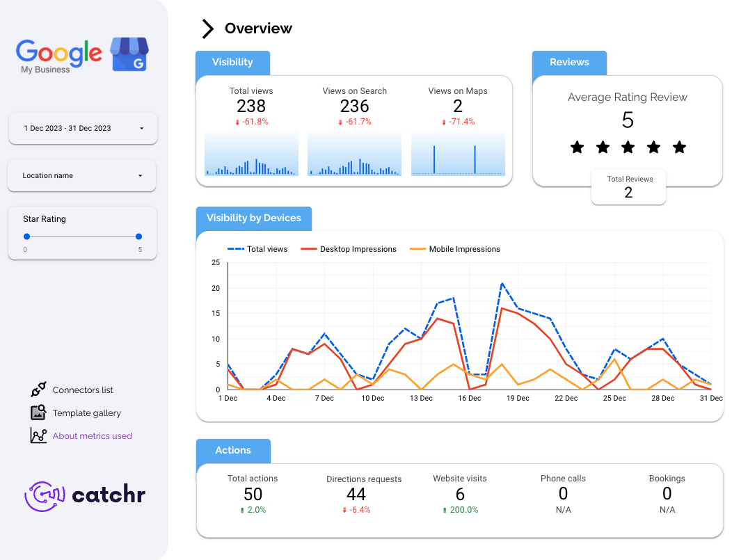Click the About metrics used icon
The width and height of the screenshot is (748, 560).
click(38, 435)
